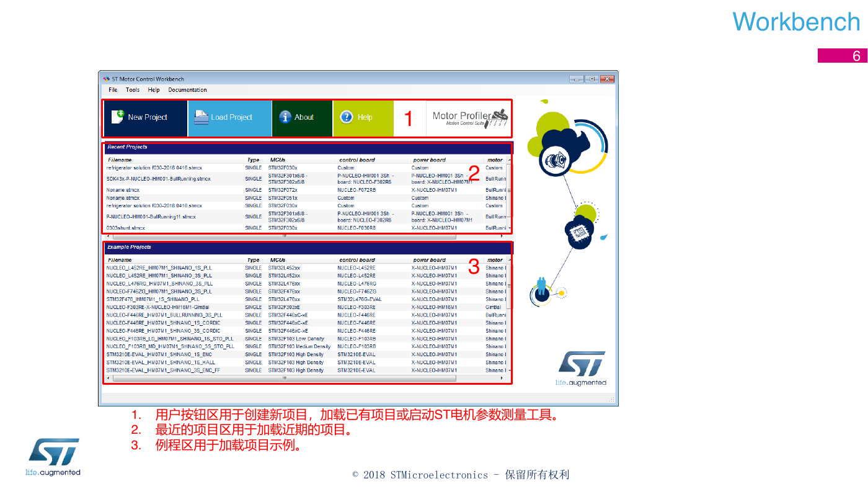
Task: Click the Example Projects vertical scrollbar
Action: (x=509, y=315)
